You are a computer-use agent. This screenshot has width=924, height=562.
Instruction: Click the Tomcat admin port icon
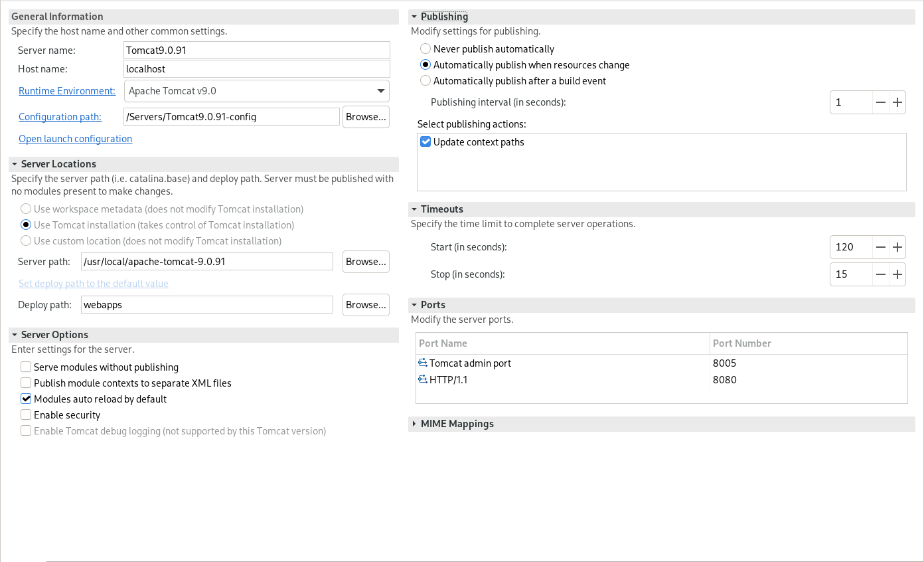coord(423,363)
